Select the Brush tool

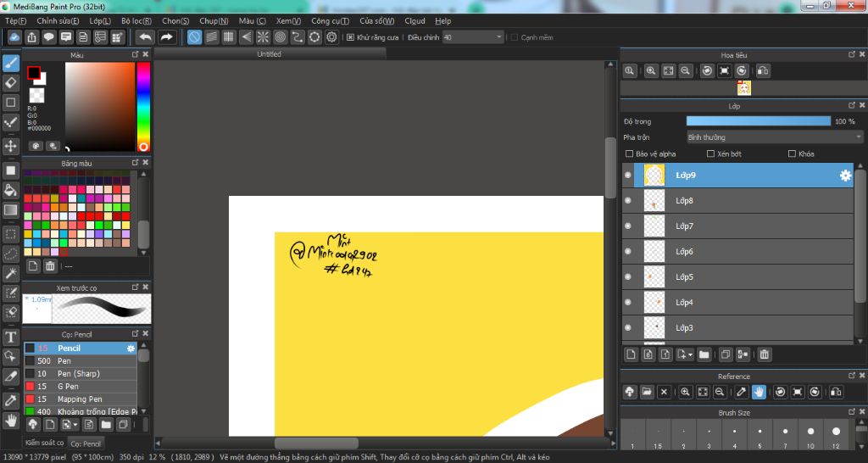pos(10,63)
